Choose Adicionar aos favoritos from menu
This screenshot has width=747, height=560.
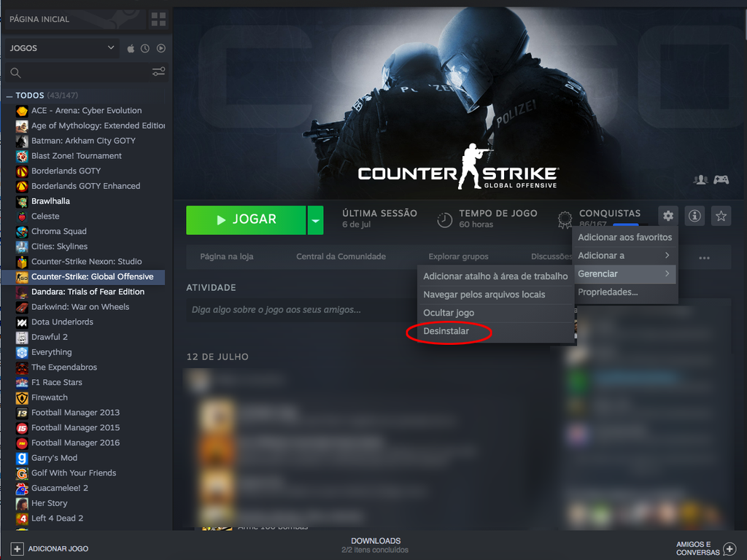click(x=624, y=237)
